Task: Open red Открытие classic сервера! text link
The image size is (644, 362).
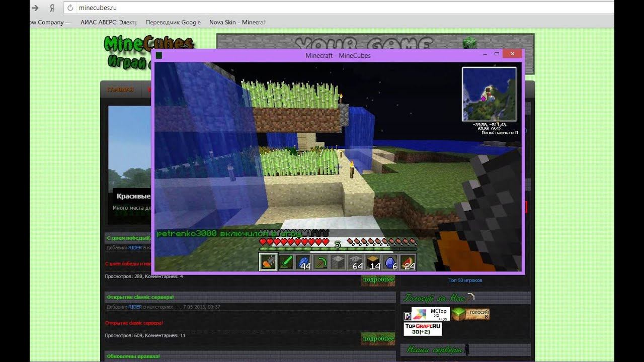Action: pyautogui.click(x=134, y=322)
